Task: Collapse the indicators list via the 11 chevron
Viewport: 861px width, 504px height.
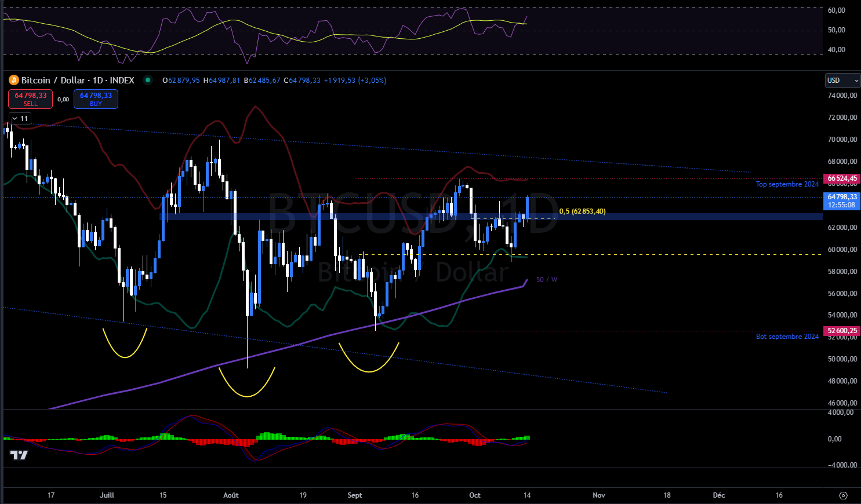Action: [x=20, y=118]
